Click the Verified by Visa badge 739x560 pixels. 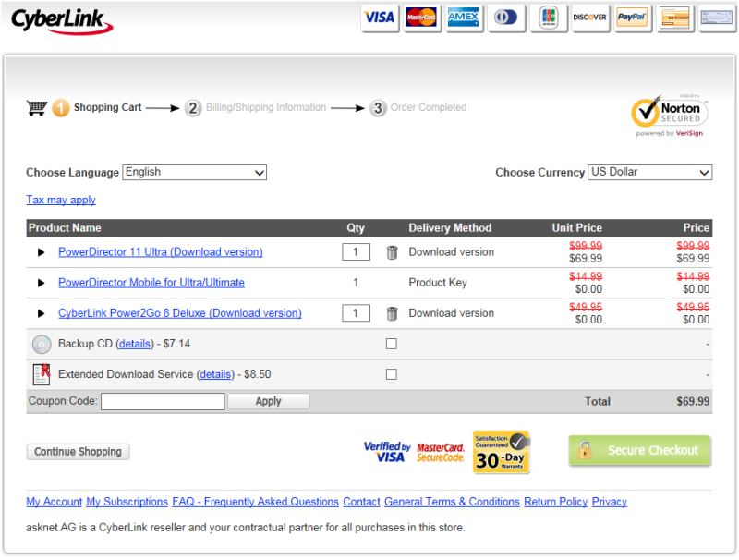pos(387,452)
